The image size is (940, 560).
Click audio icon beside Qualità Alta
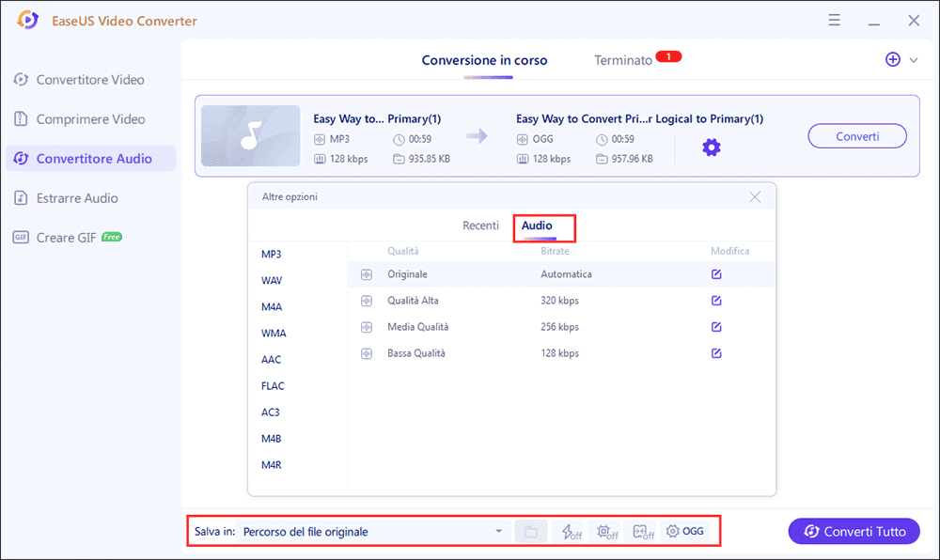click(367, 302)
